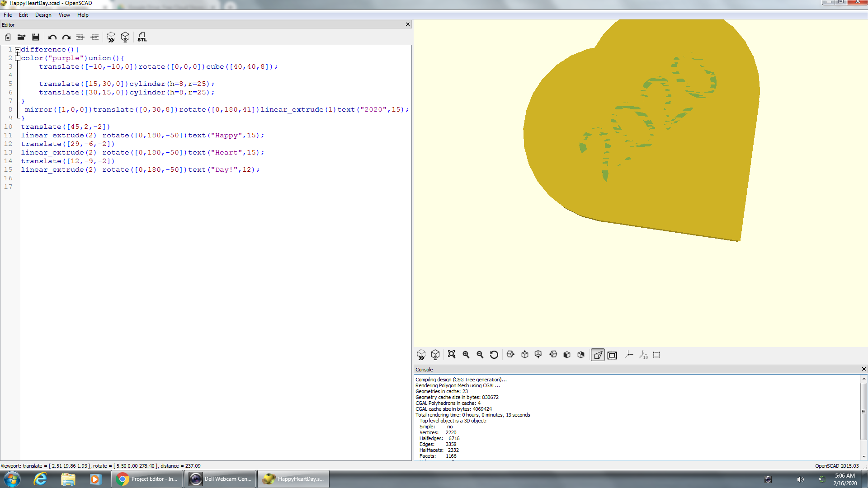Switch to the Right view
Viewport: 868px width, 488px height.
pyautogui.click(x=511, y=355)
